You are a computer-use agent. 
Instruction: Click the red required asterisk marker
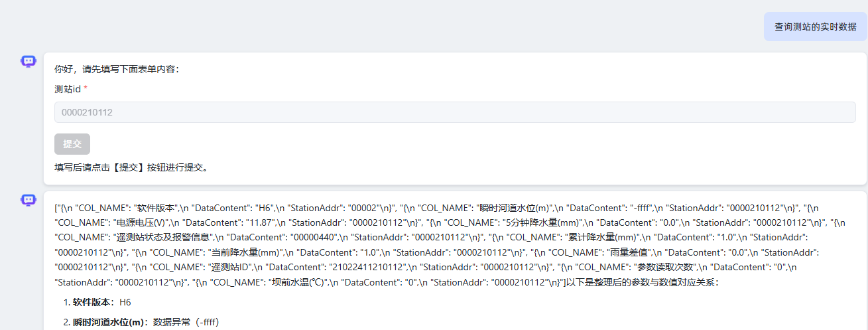pos(86,88)
